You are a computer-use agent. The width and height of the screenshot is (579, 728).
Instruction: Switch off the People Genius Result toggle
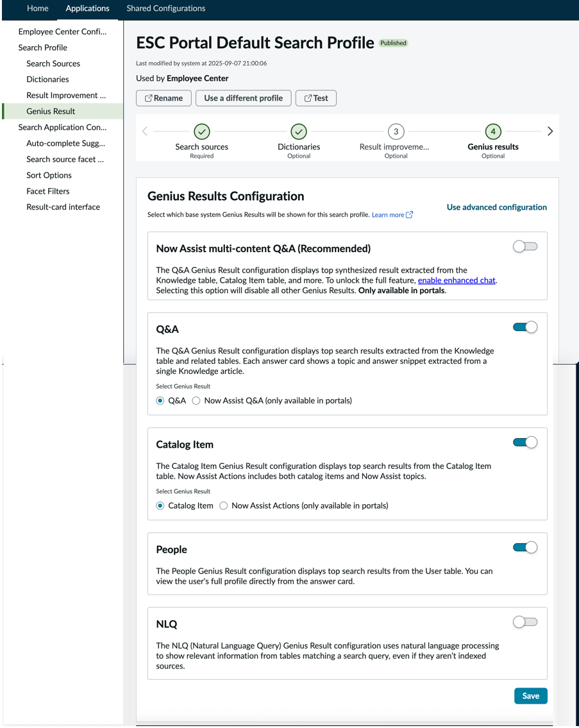click(525, 547)
